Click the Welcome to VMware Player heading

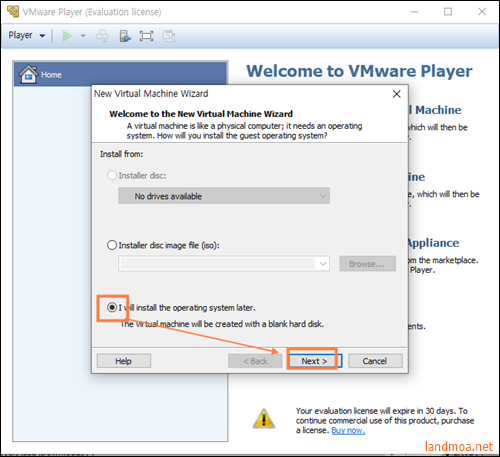tap(359, 71)
